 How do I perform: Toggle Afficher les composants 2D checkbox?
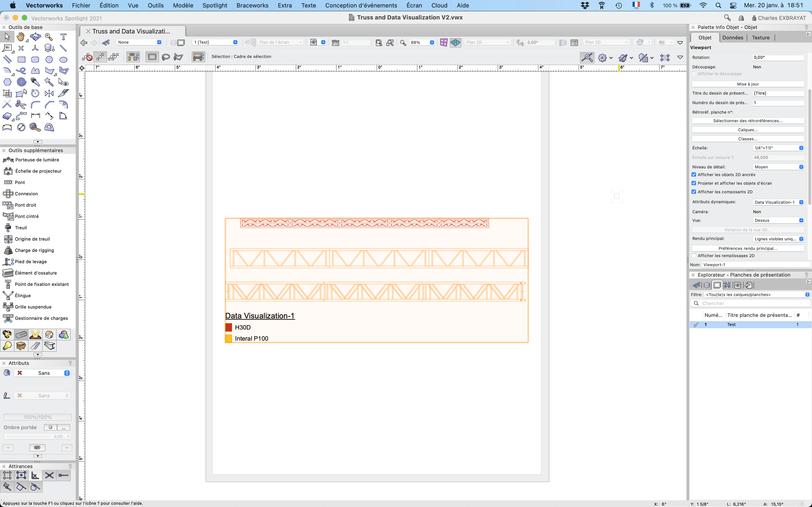tap(694, 192)
